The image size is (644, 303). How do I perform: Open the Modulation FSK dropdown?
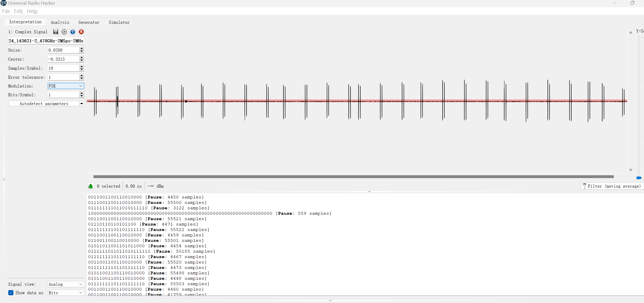pos(66,86)
